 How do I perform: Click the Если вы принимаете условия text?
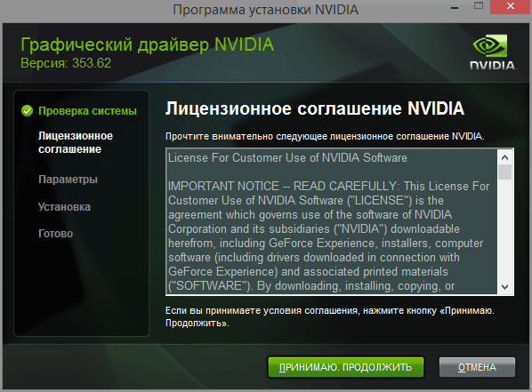[x=330, y=316]
